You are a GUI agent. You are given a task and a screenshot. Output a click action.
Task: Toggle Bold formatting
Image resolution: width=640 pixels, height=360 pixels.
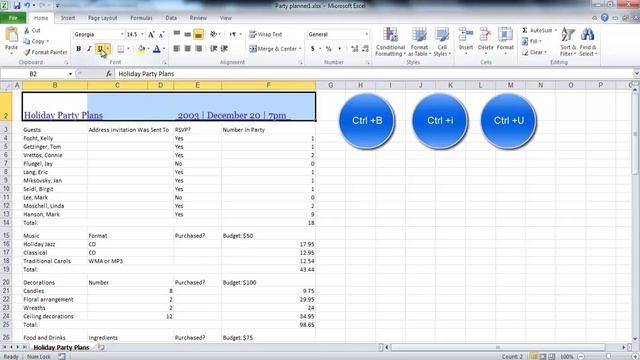(x=78, y=49)
